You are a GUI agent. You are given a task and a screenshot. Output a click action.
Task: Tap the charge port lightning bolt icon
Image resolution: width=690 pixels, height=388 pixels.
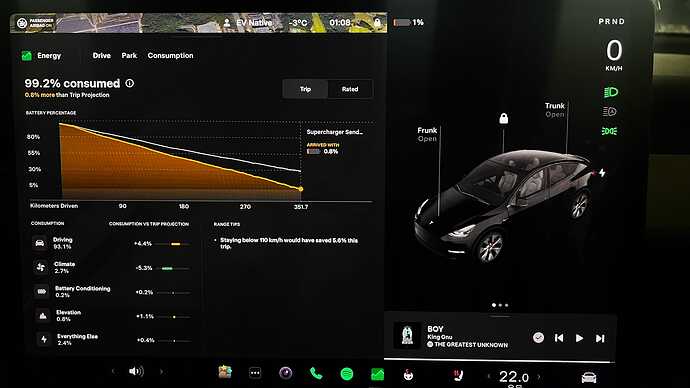point(602,173)
